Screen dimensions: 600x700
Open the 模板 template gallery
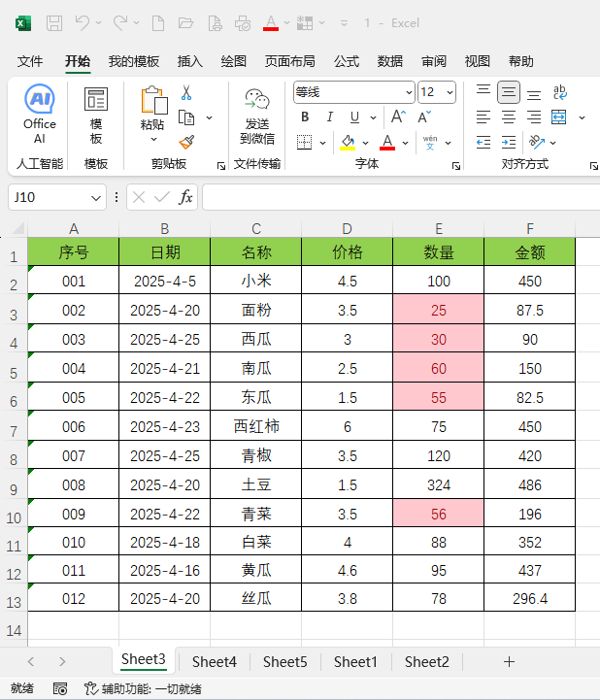point(96,116)
